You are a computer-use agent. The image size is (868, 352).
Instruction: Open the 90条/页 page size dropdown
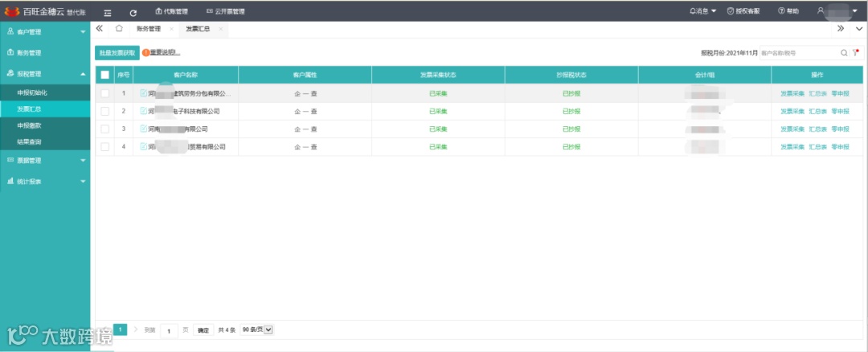click(x=257, y=329)
